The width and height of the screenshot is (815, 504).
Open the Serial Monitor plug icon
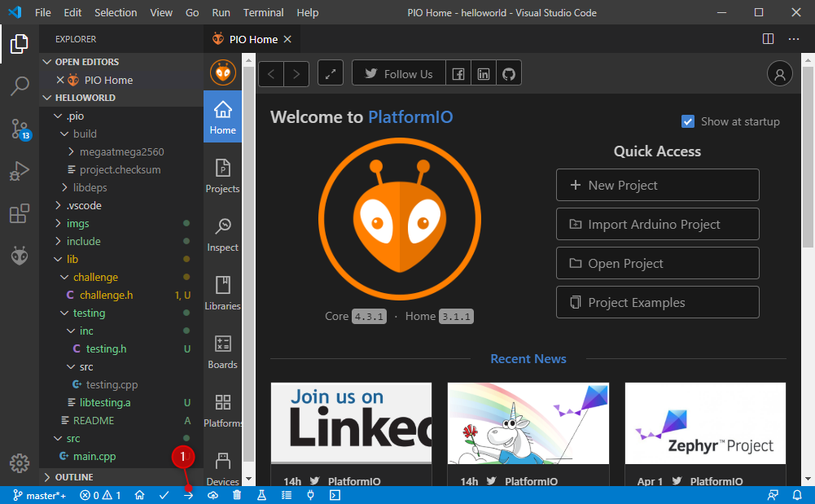310,495
